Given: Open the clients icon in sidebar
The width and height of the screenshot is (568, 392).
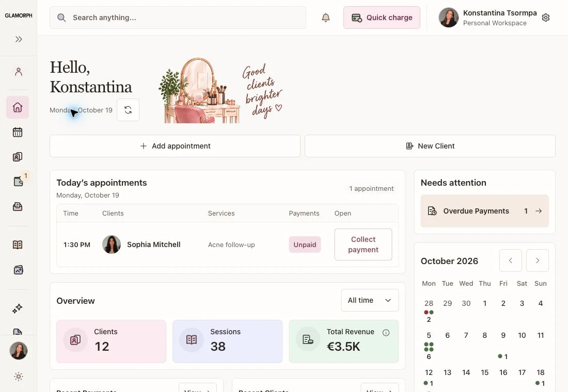Looking at the screenshot, I should (18, 157).
